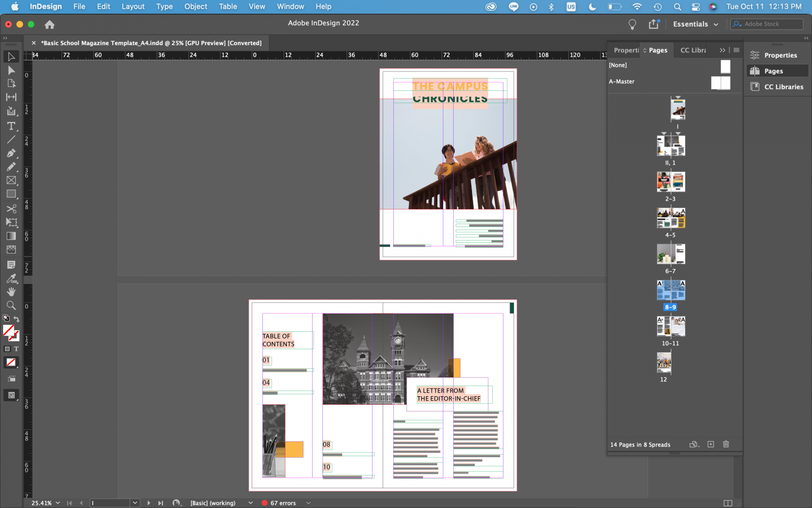This screenshot has width=812, height=508.
Task: Click the Gradient Swatch tool
Action: pyautogui.click(x=11, y=236)
